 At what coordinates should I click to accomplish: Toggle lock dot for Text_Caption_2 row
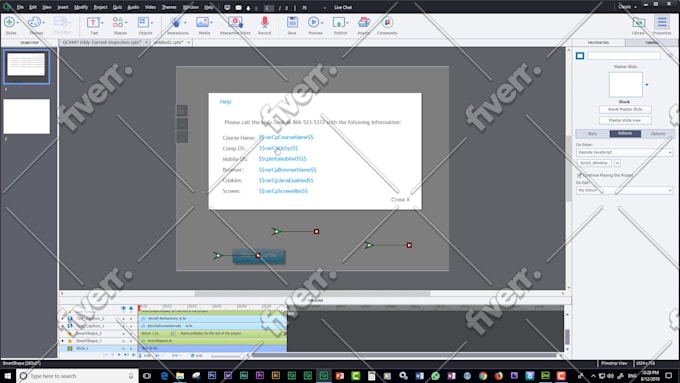click(x=131, y=318)
